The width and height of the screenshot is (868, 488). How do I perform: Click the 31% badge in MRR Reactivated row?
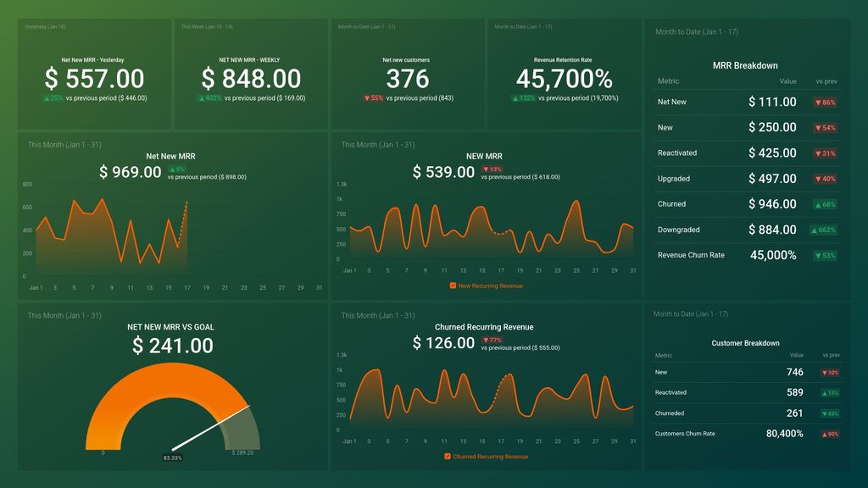[x=825, y=153]
